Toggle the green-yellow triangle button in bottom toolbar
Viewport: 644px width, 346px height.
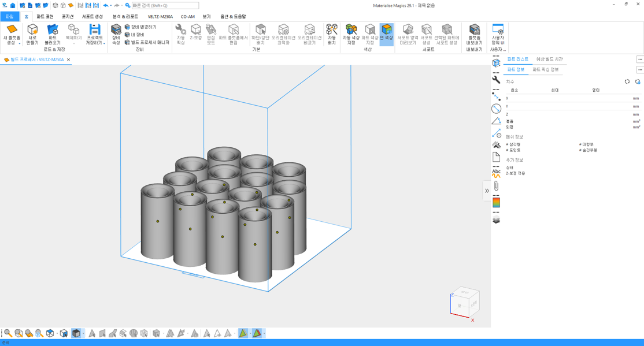click(x=243, y=333)
